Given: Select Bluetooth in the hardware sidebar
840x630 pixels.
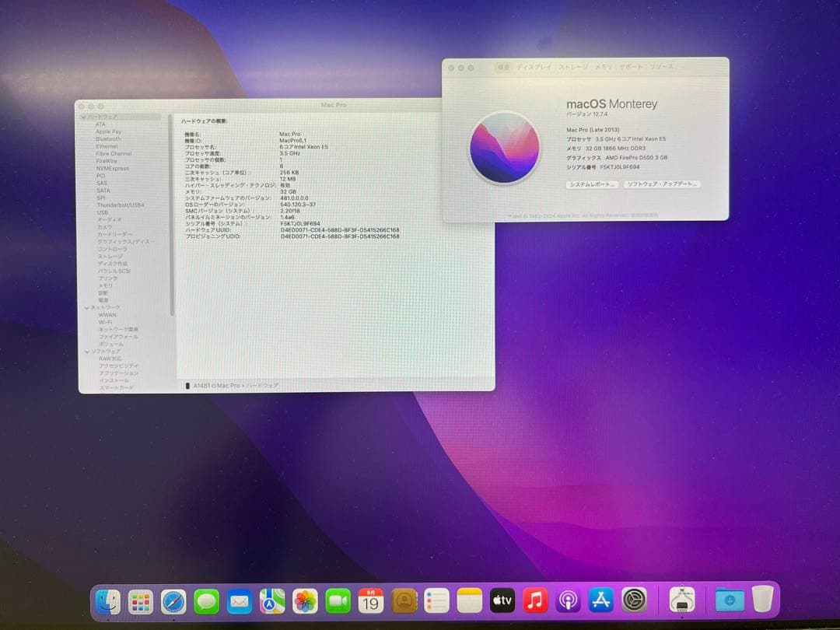Looking at the screenshot, I should [107, 138].
